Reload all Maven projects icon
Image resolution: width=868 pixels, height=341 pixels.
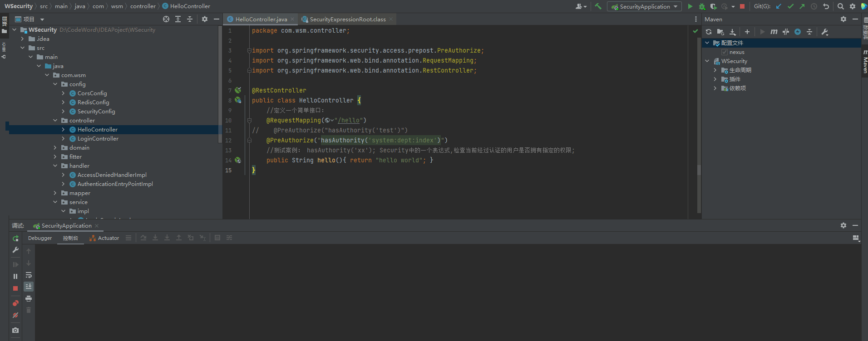(709, 32)
